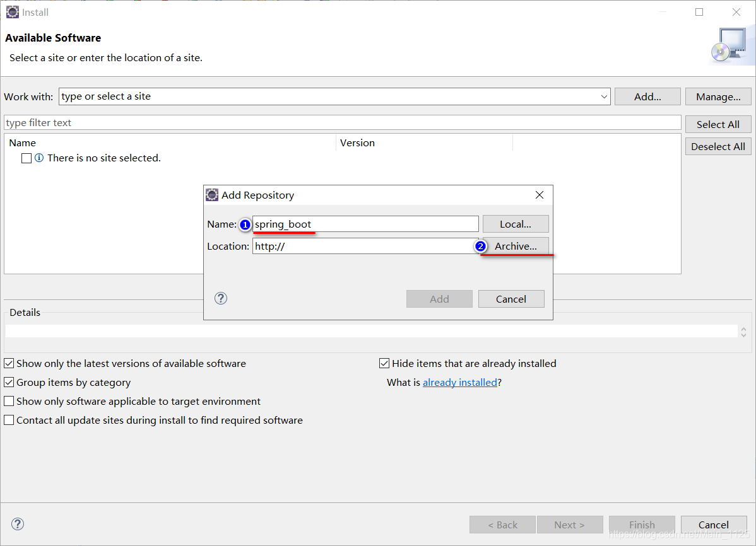Click the '< Back' wizard button

[502, 525]
